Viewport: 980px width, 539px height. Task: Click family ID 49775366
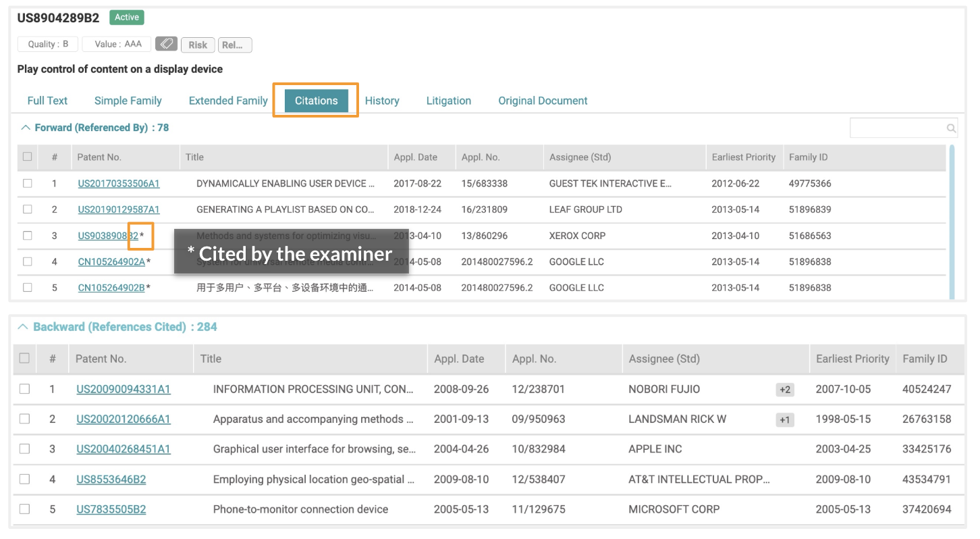pyautogui.click(x=810, y=184)
